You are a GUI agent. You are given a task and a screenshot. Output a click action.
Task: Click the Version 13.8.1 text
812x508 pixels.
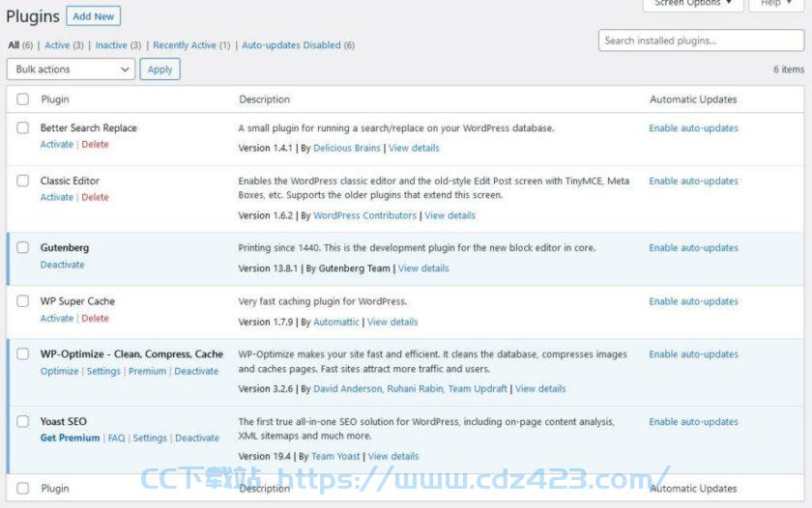(268, 268)
